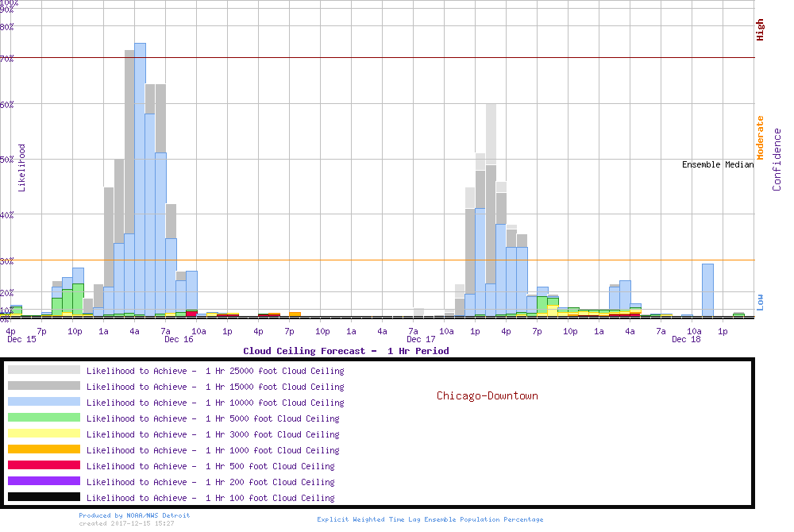
Task: Click the yellow 3000 foot legend swatch
Action: [x=44, y=434]
